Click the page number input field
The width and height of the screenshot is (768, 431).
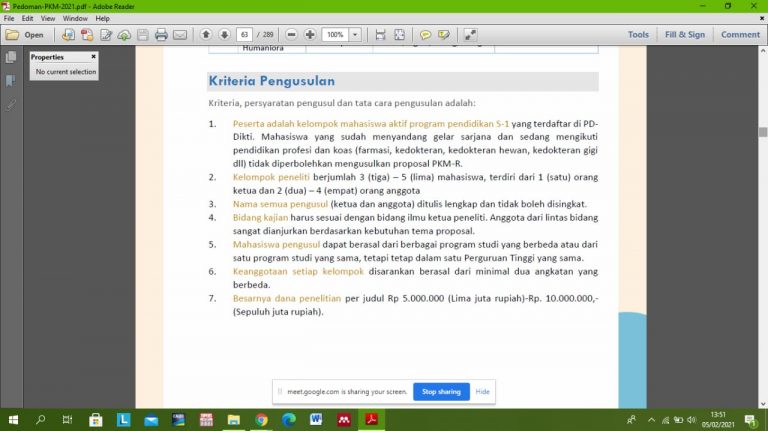pyautogui.click(x=245, y=35)
